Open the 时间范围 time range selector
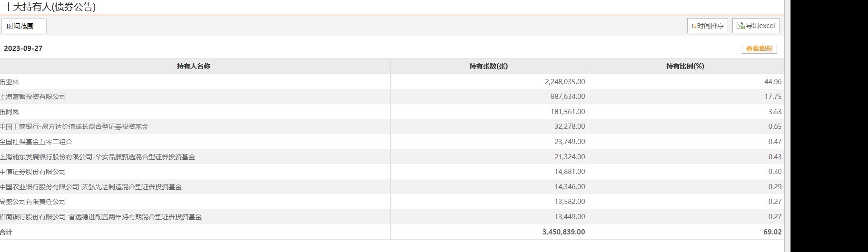The height and width of the screenshot is (252, 868). point(24,26)
